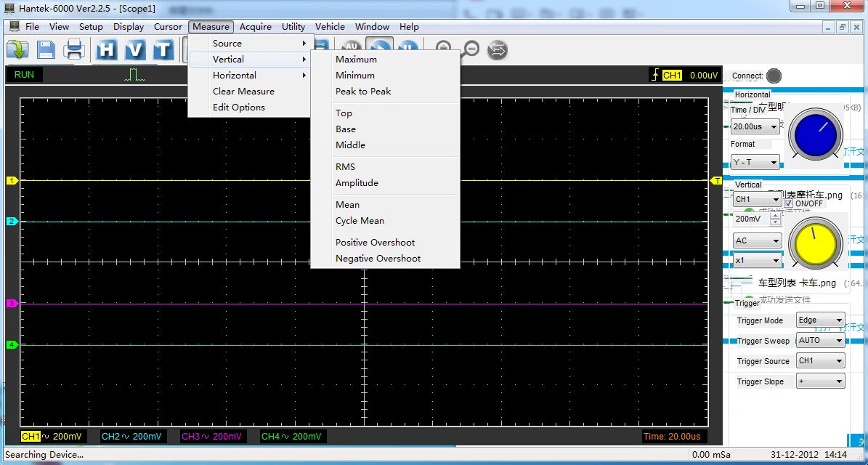Image resolution: width=868 pixels, height=465 pixels.
Task: Click the open file folder icon
Action: [17, 49]
